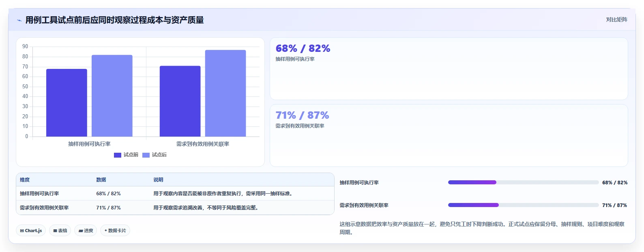Click the lightning icon before the card title

[19, 20]
